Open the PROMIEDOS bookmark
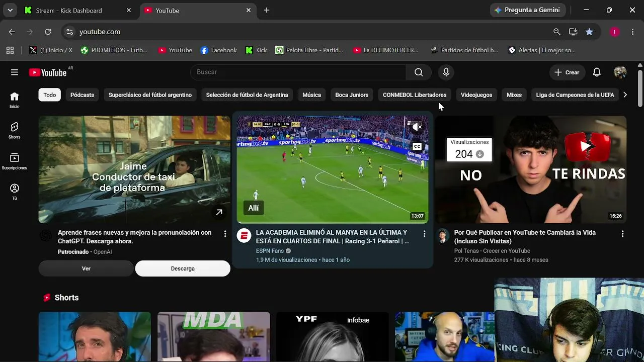This screenshot has height=362, width=644. 114,50
